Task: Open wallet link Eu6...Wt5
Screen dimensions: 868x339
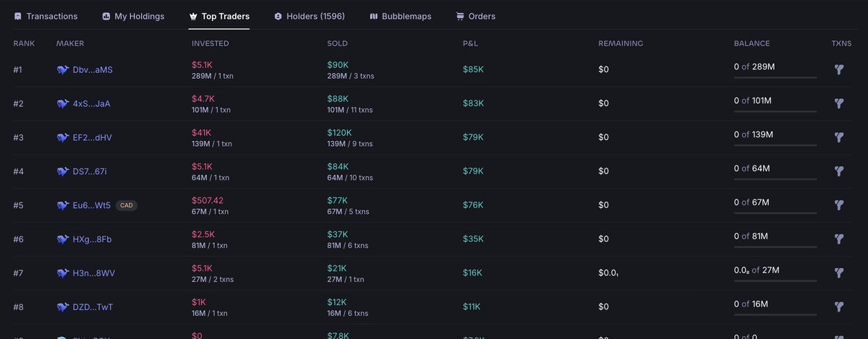Action: (x=91, y=205)
